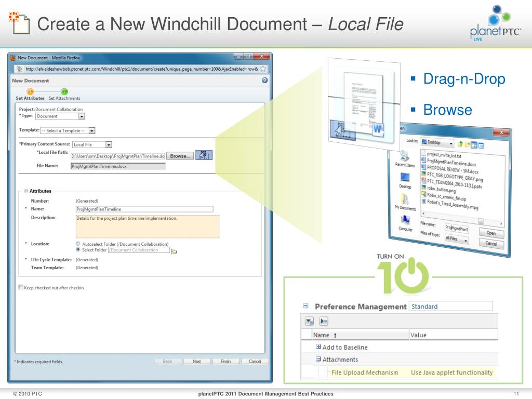
Task: Click the disabled Back button
Action: (167, 362)
